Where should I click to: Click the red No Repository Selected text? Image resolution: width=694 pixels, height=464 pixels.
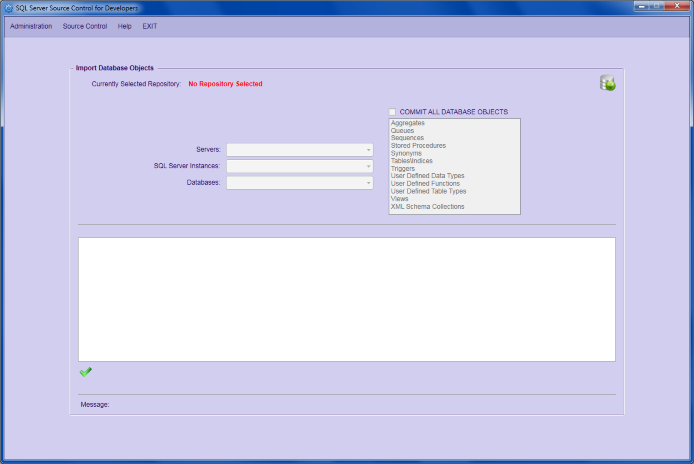pyautogui.click(x=225, y=84)
